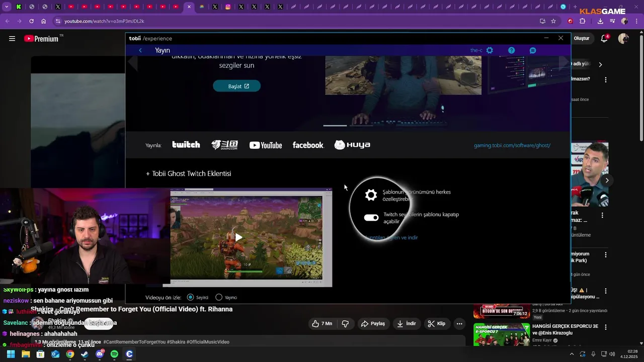The height and width of the screenshot is (362, 644).
Task: Open HANGİSİ GERÇEK E-SPORCU video thumbnail
Action: 501,334
